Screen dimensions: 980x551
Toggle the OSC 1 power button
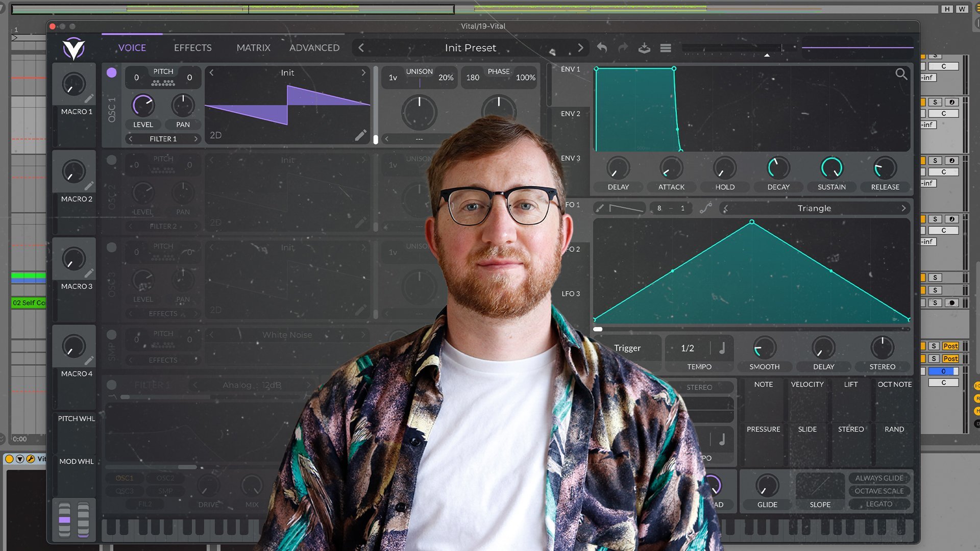click(111, 73)
